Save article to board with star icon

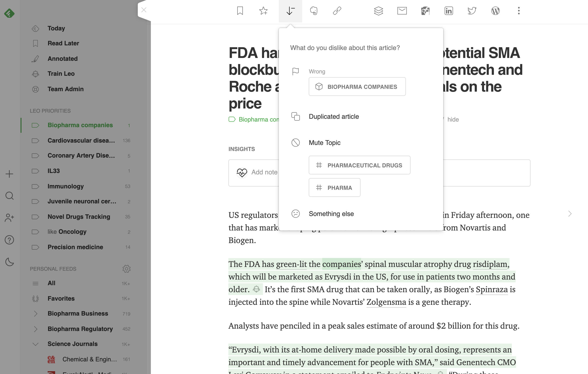pyautogui.click(x=263, y=11)
